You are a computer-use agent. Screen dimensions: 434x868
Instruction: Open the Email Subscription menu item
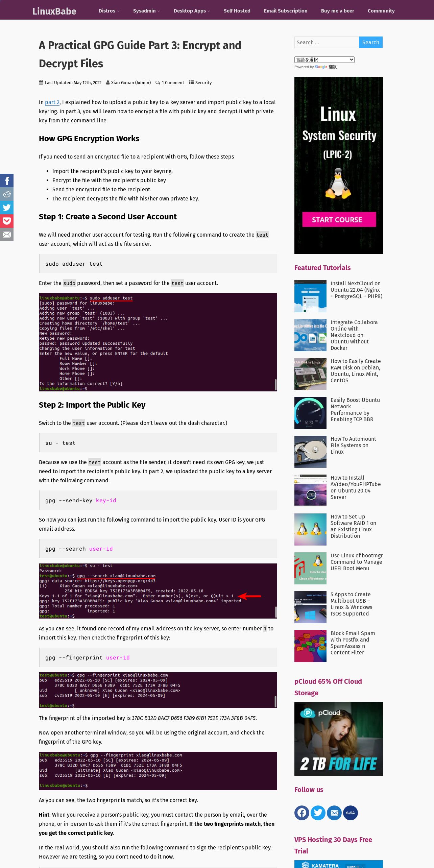pyautogui.click(x=286, y=11)
